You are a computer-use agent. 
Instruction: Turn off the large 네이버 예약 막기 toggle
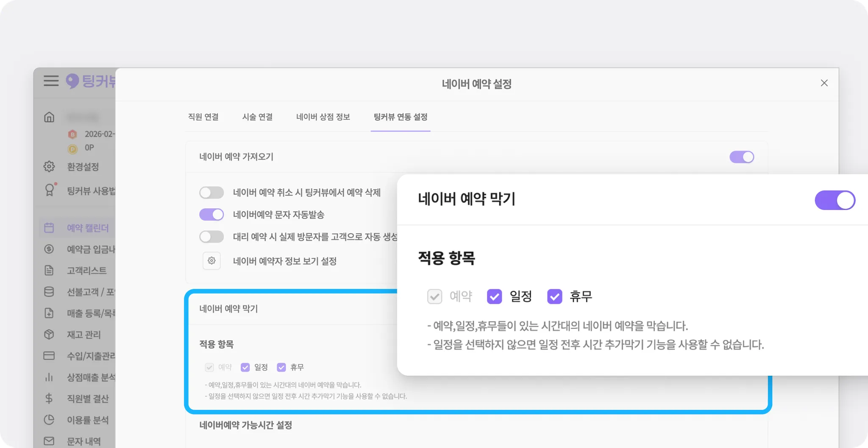coord(835,200)
